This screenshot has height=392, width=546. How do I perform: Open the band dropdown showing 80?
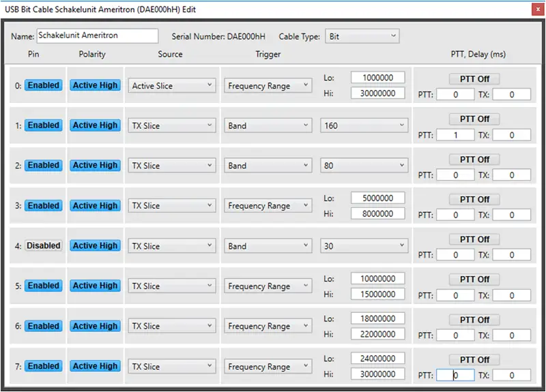(x=364, y=166)
